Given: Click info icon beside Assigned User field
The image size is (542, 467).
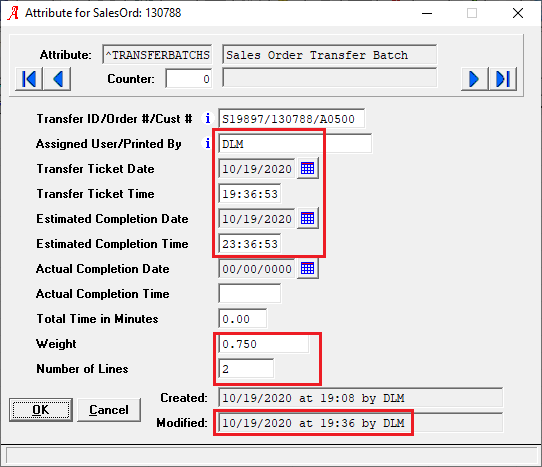Looking at the screenshot, I should (207, 143).
